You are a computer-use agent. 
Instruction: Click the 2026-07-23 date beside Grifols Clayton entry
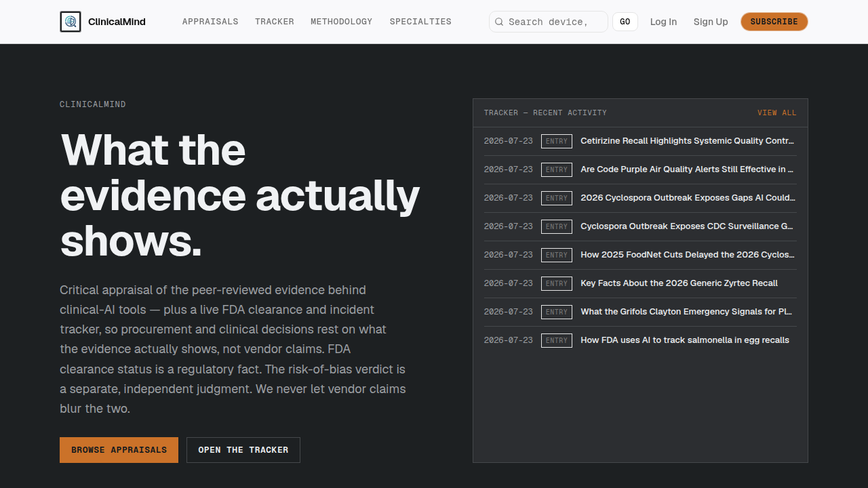[509, 312]
